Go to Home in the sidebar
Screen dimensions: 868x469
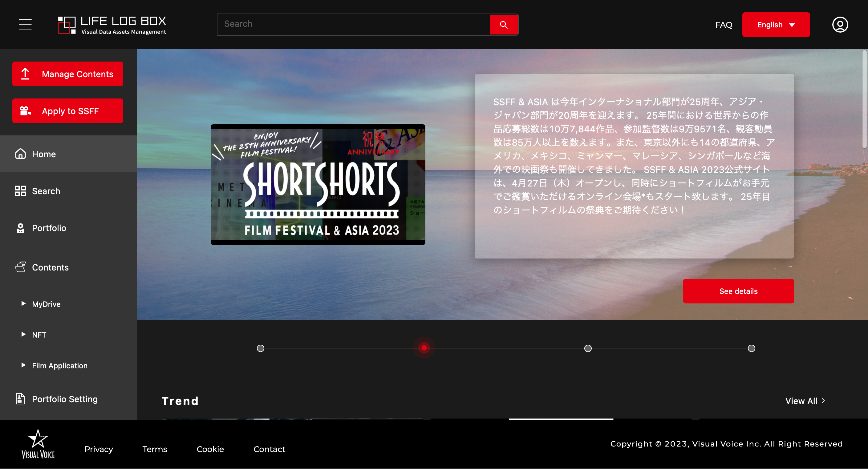(x=68, y=154)
